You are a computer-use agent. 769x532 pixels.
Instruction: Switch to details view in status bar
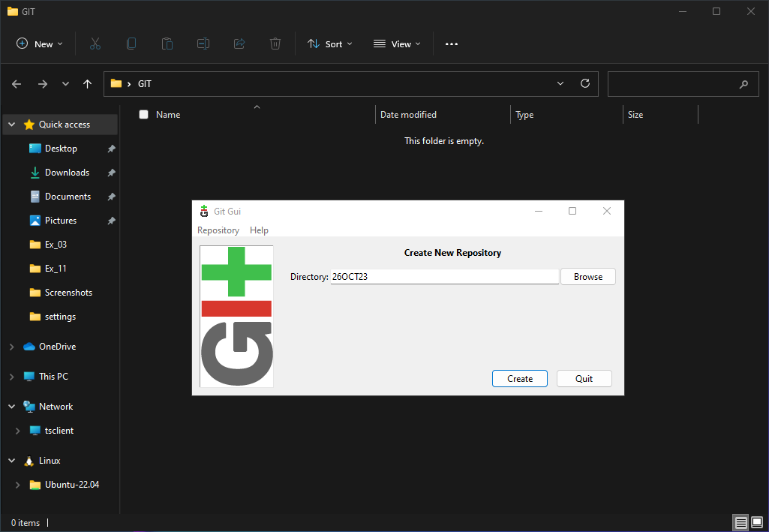(x=740, y=522)
